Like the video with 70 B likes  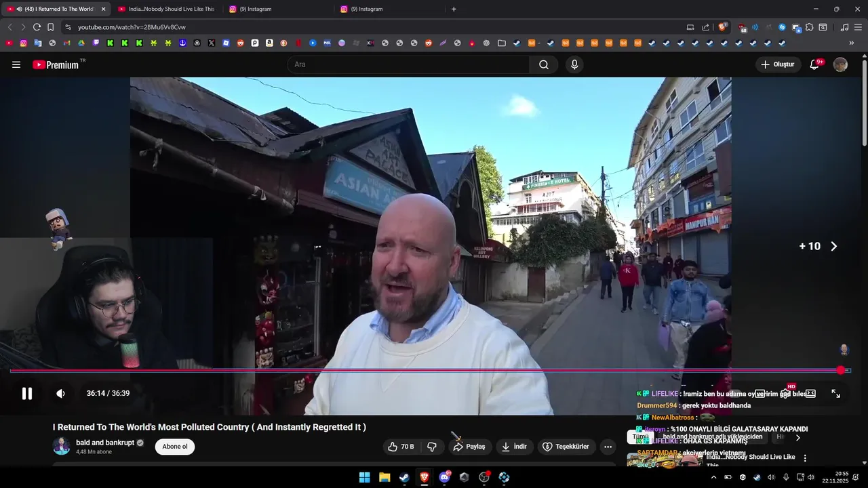click(401, 447)
